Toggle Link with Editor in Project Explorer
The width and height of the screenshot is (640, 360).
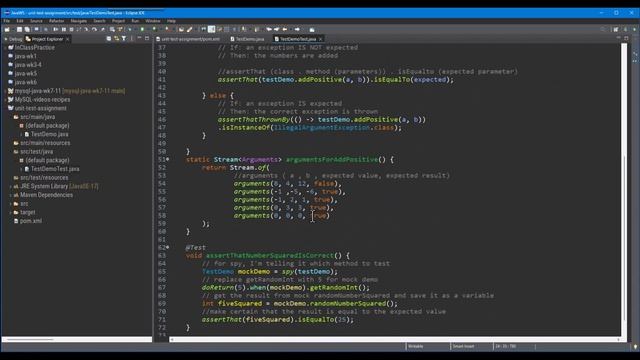(x=116, y=39)
